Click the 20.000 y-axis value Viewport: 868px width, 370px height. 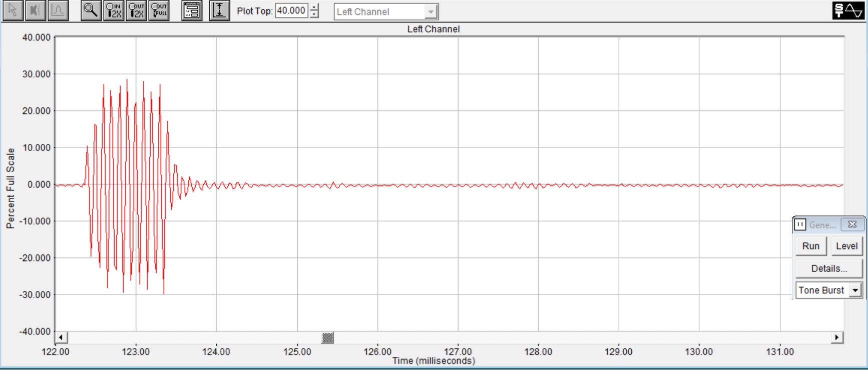37,111
